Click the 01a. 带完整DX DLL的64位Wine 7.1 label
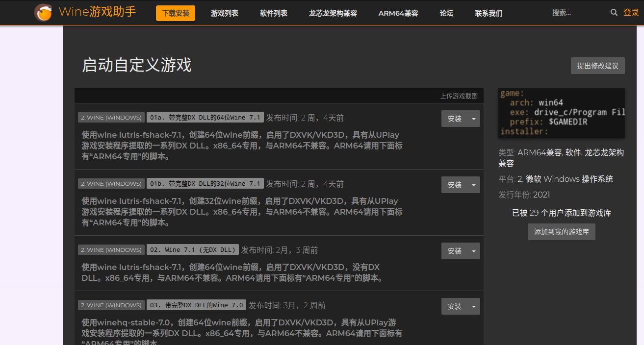The height and width of the screenshot is (345, 644). (205, 118)
